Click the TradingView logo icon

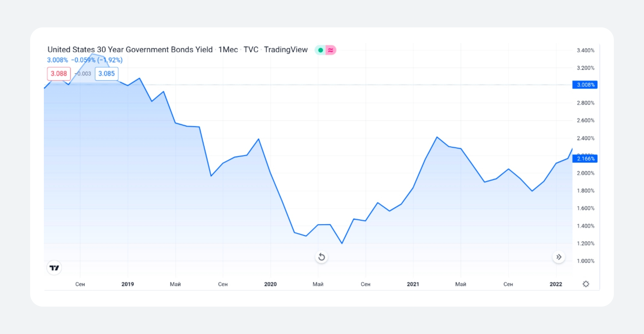(54, 268)
